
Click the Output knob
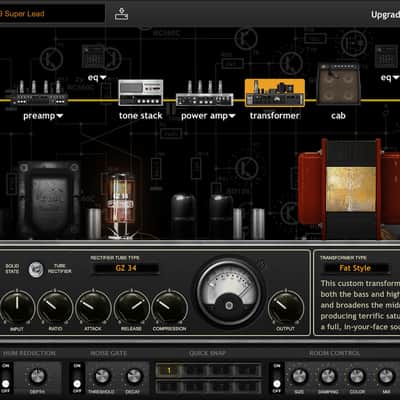[286, 307]
